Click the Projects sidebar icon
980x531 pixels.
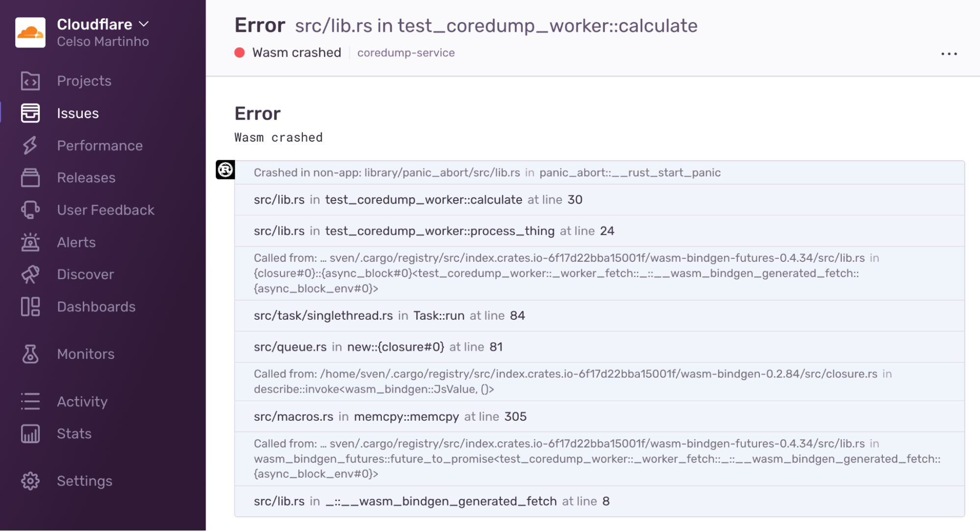[30, 81]
